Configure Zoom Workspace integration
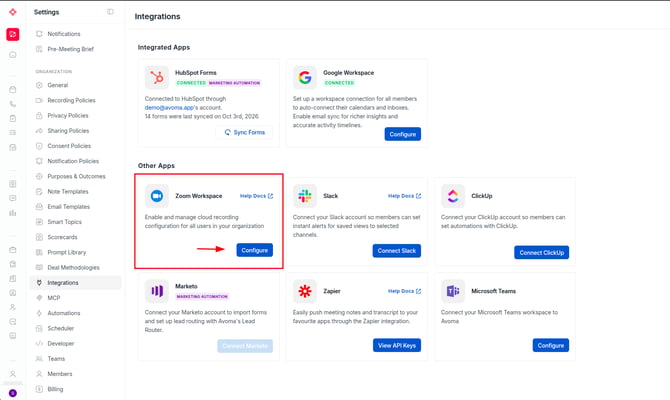This screenshot has height=400, width=670. [255, 250]
